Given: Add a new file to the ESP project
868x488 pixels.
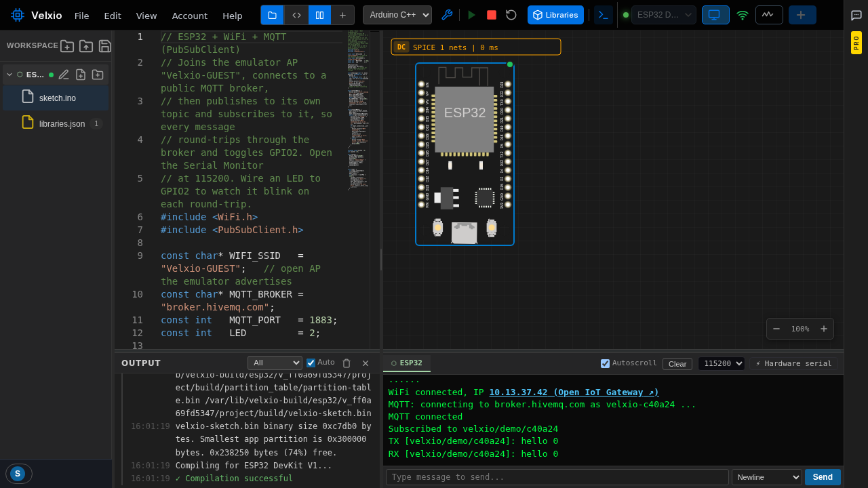Looking at the screenshot, I should [x=81, y=75].
